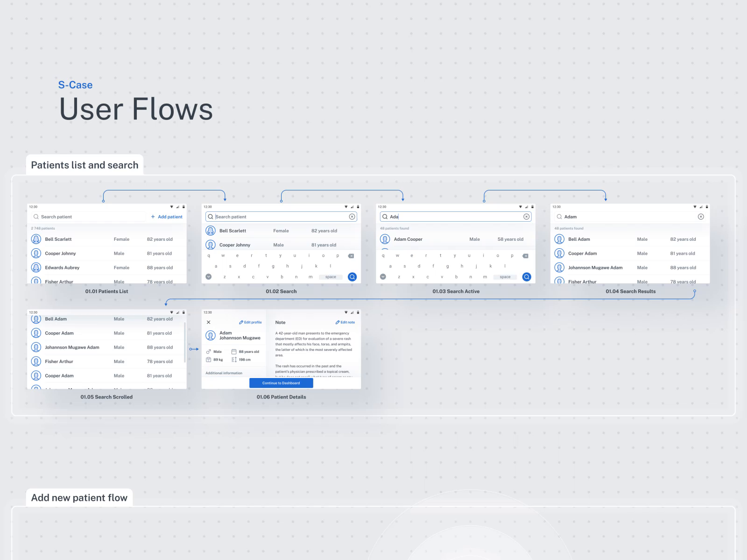Click the calendar icon next to 88 years old

coord(234,351)
